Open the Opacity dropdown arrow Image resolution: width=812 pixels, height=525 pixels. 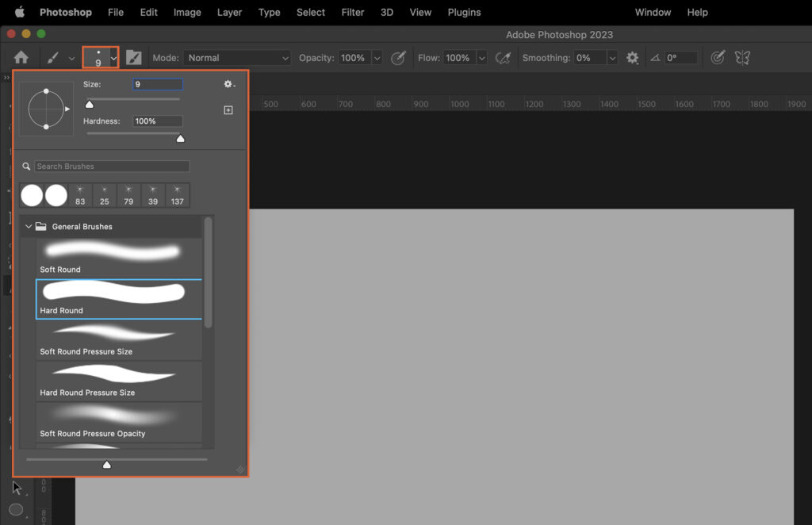(x=377, y=57)
